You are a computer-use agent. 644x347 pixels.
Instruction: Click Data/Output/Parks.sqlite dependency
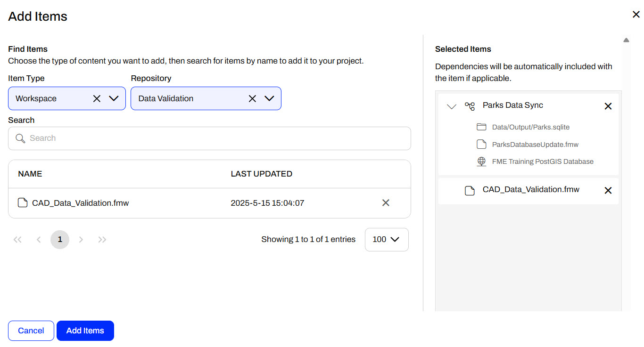pos(531,127)
